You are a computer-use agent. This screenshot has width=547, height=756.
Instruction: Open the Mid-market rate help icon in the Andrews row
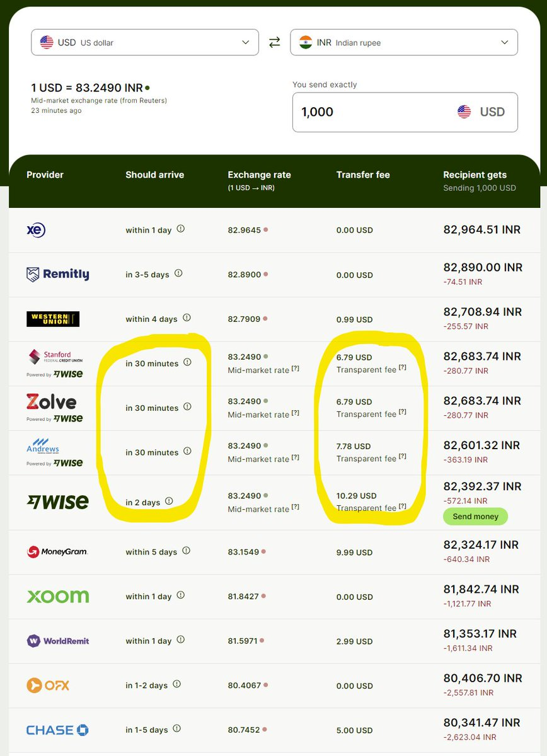tap(296, 458)
